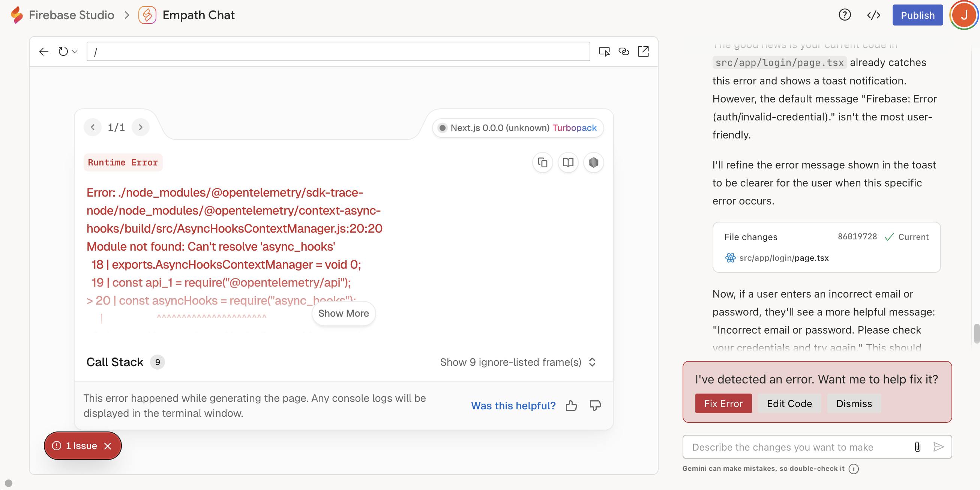Open the help question mark icon
This screenshot has height=490, width=980.
pos(845,15)
